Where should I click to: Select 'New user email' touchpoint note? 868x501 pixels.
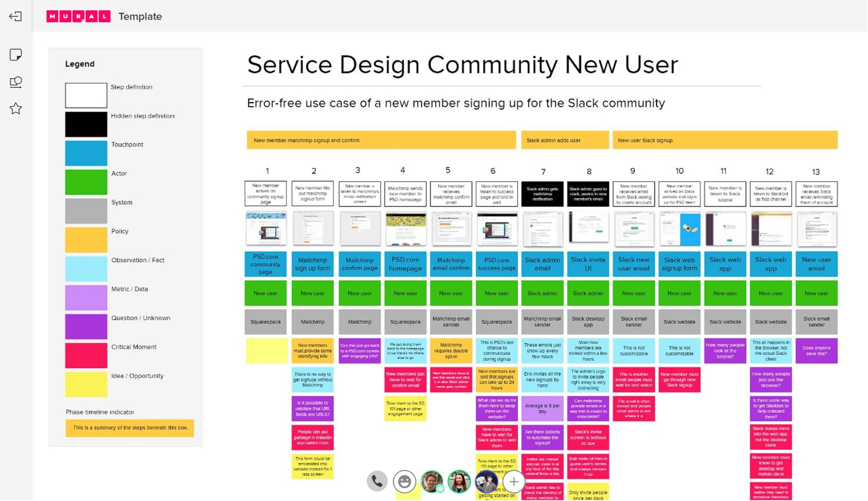pos(817,264)
